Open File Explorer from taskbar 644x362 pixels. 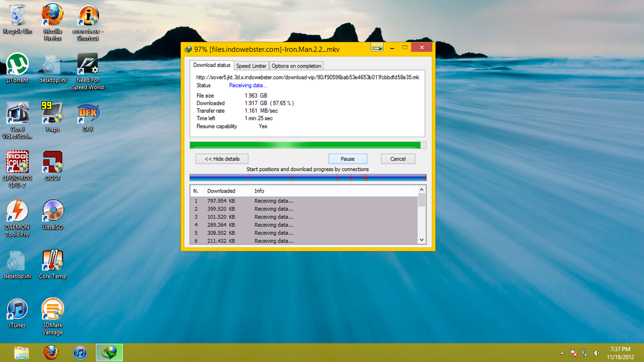pos(22,352)
